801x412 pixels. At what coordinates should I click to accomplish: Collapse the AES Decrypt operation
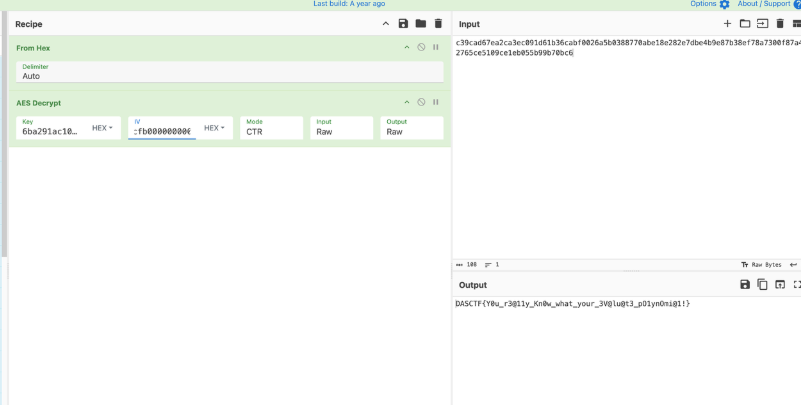(406, 102)
